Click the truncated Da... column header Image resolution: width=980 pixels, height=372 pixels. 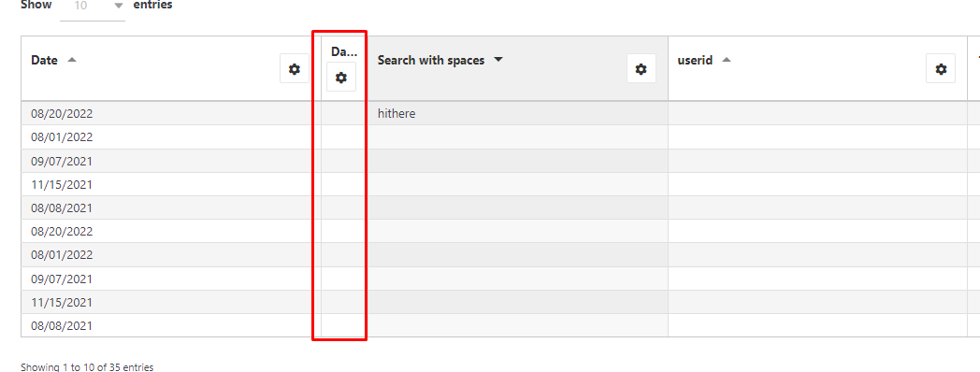(x=344, y=51)
